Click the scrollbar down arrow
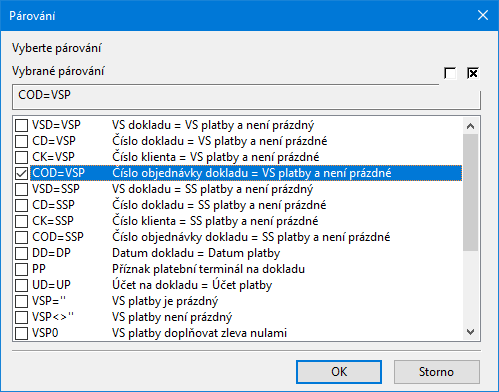This screenshot has width=499, height=392. 470,332
